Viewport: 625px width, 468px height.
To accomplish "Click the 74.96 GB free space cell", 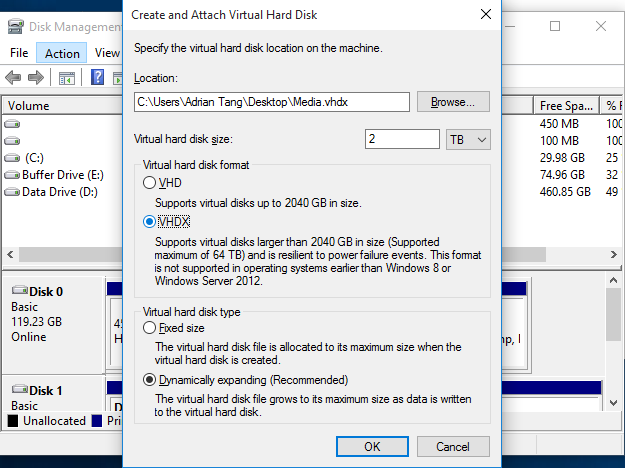I will pos(562,175).
